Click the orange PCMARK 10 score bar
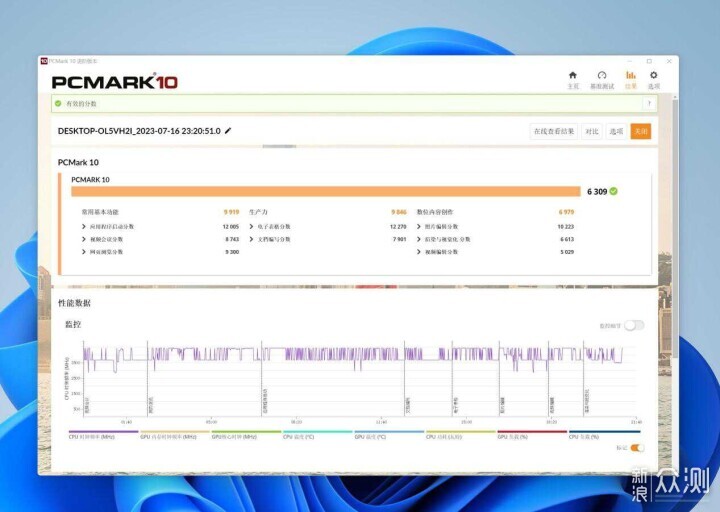This screenshot has height=512, width=720. (x=326, y=191)
